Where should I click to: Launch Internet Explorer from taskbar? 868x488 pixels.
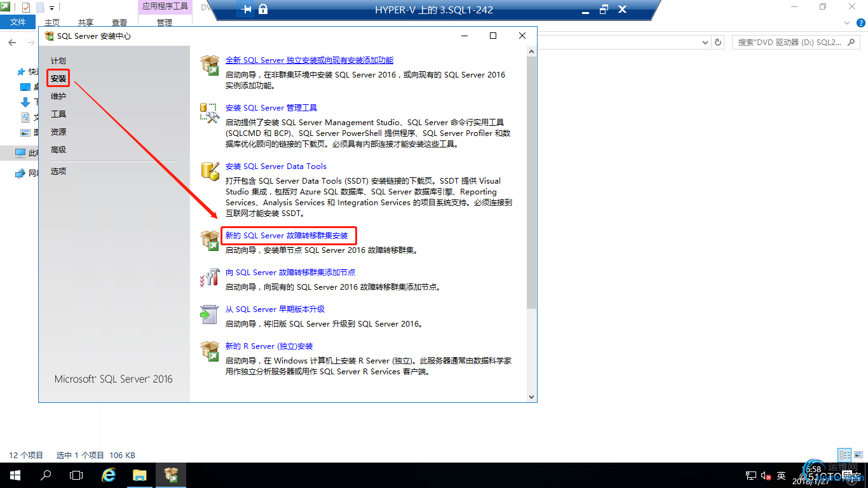[x=109, y=475]
